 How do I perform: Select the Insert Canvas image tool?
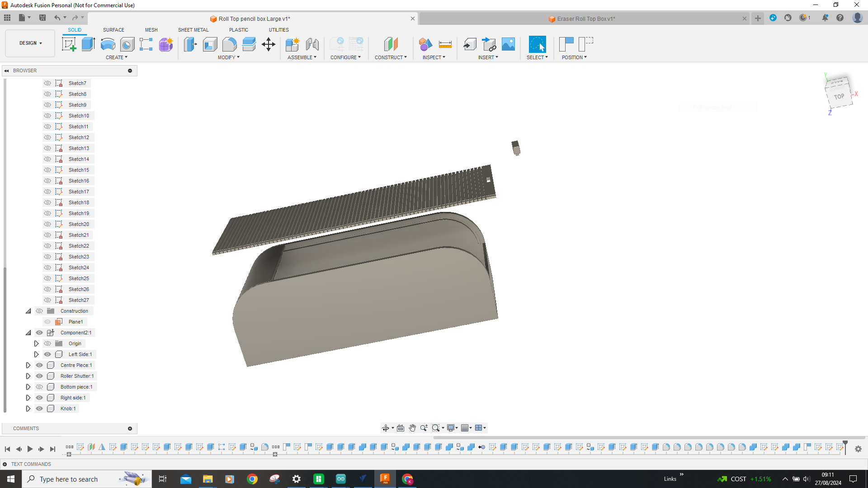click(x=509, y=44)
